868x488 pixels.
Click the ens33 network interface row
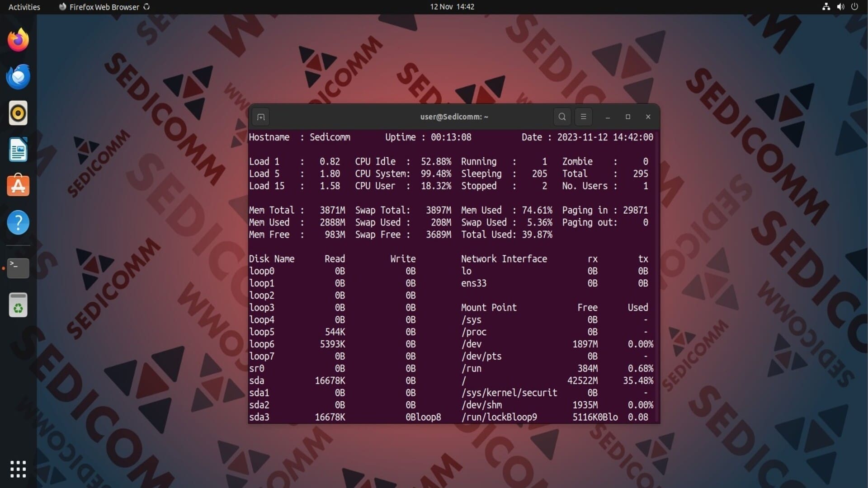[x=474, y=283]
